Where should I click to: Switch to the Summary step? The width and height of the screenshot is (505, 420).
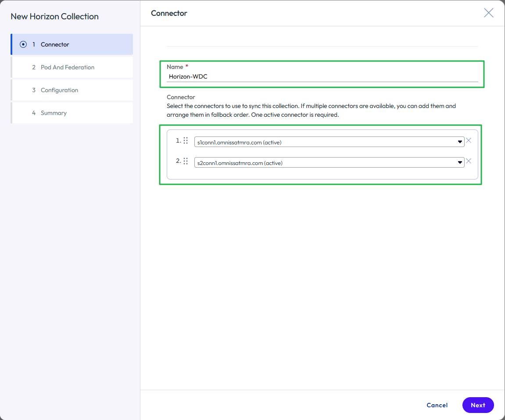tap(54, 113)
